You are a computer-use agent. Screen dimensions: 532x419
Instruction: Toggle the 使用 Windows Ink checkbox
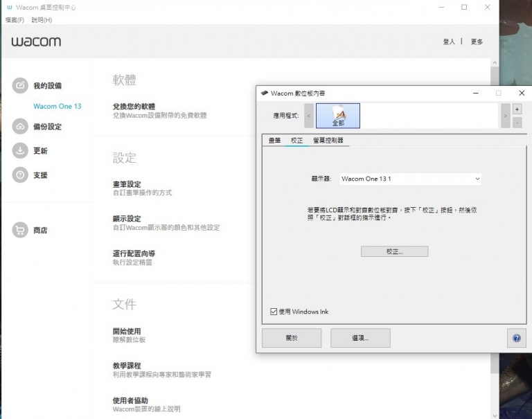(x=274, y=312)
